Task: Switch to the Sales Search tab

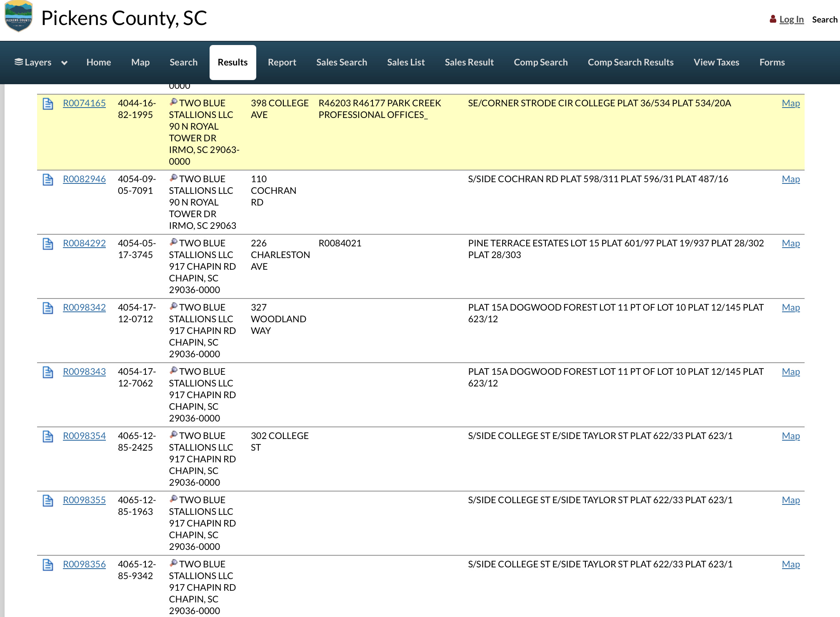Action: (341, 63)
